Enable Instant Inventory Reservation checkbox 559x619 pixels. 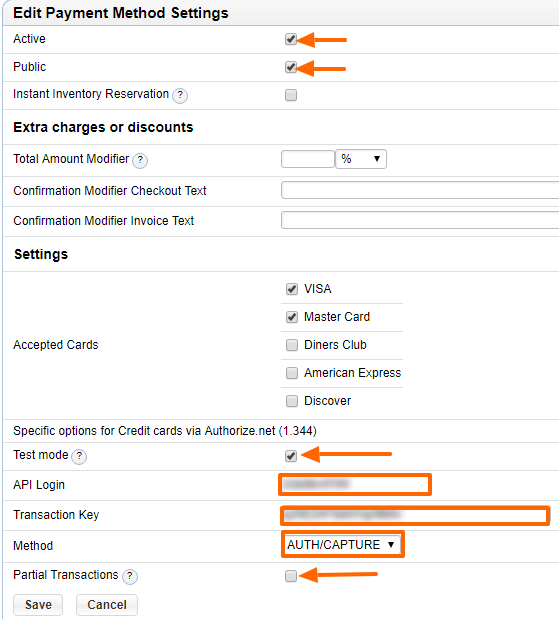point(291,95)
